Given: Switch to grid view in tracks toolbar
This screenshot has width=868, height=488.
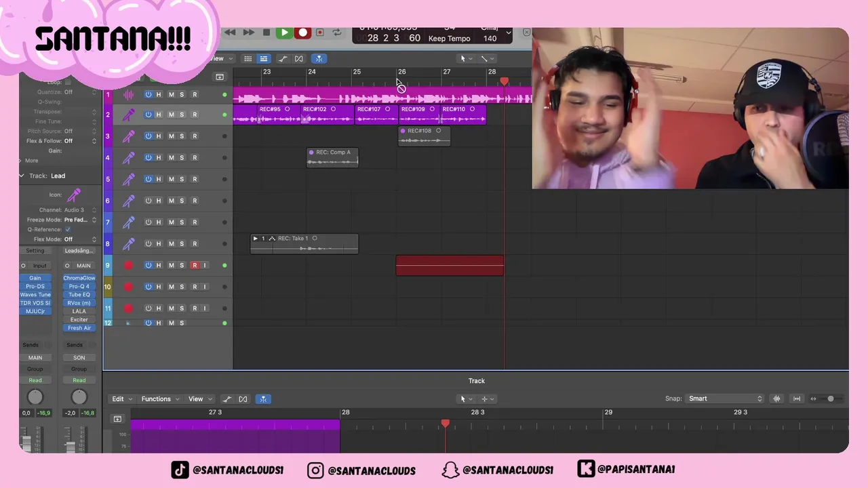Looking at the screenshot, I should (x=248, y=58).
